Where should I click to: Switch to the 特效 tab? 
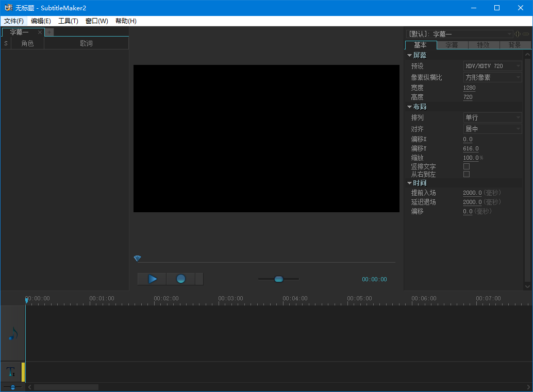pos(483,45)
